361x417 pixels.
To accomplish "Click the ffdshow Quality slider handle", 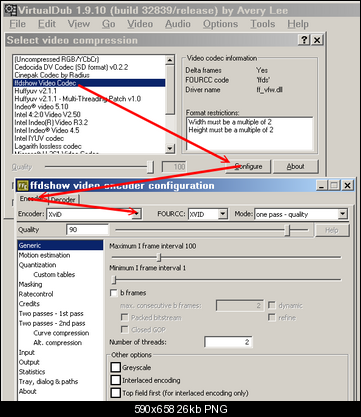I will (288, 230).
